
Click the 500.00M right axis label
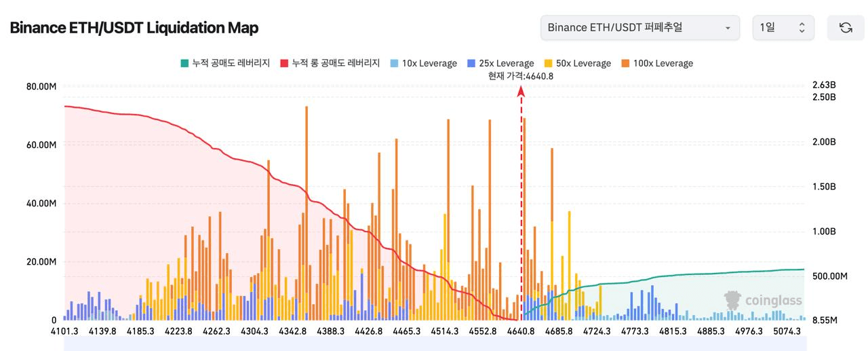(830, 276)
